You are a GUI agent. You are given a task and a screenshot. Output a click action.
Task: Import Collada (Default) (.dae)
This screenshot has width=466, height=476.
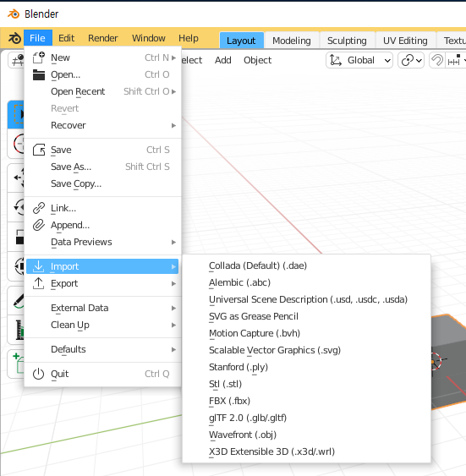(x=307, y=265)
